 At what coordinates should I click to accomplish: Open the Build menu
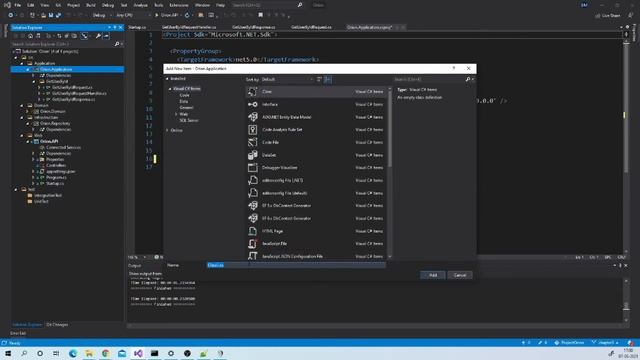(91, 5)
